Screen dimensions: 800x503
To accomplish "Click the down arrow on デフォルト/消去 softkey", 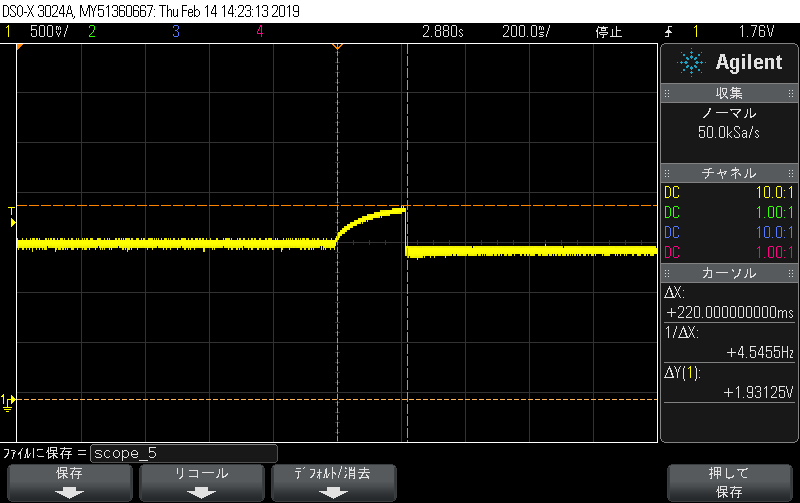I will (334, 493).
